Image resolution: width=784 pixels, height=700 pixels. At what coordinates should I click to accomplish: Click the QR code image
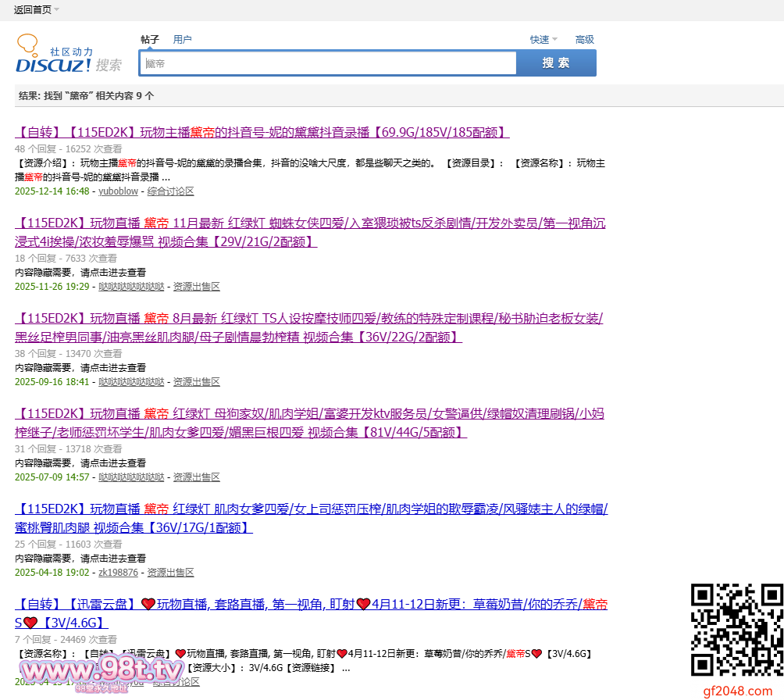coord(736,630)
